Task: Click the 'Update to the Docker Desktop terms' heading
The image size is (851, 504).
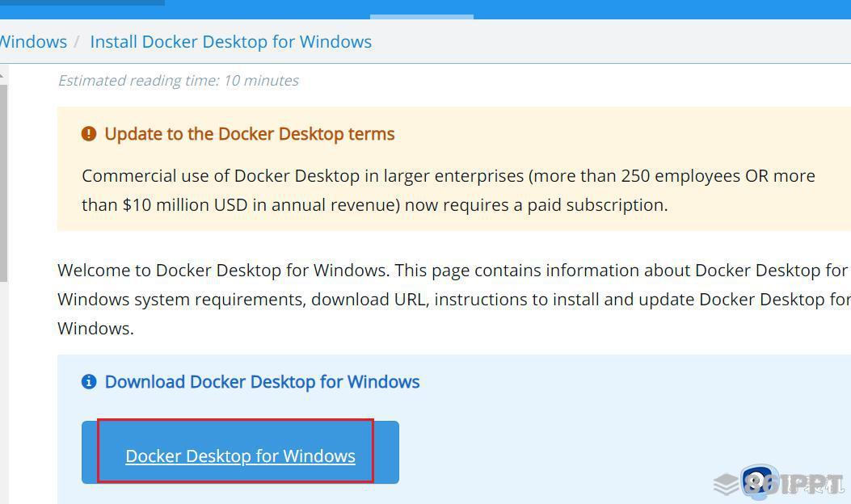Action: tap(250, 134)
